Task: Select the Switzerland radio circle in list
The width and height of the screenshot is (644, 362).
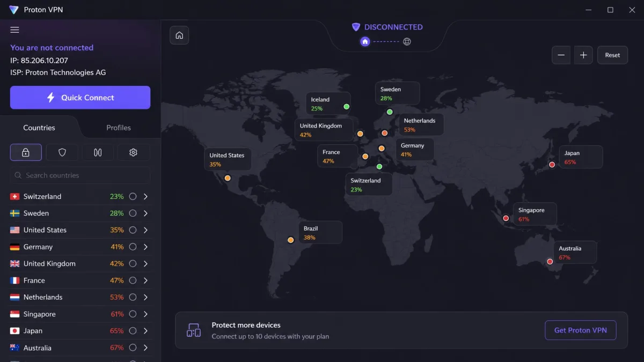Action: pos(133,196)
